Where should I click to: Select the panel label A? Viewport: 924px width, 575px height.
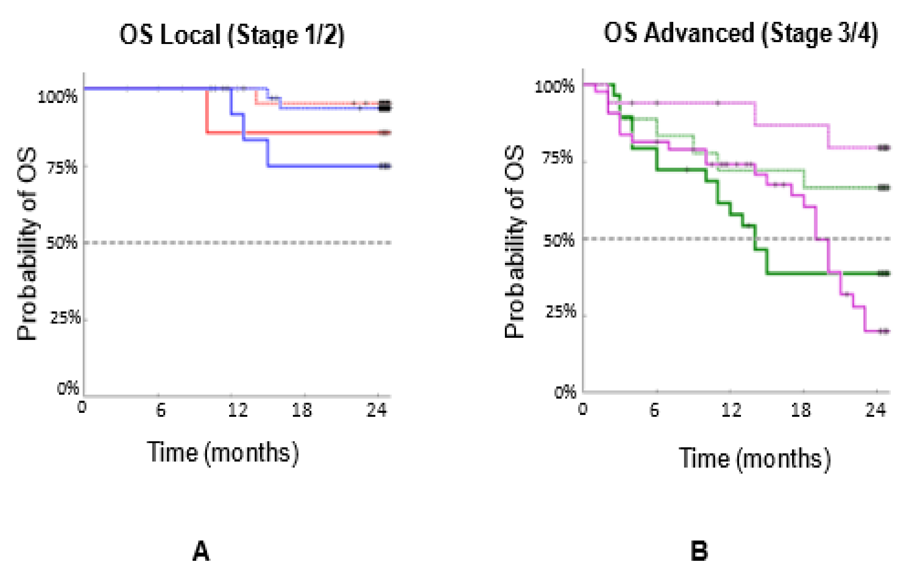201,551
